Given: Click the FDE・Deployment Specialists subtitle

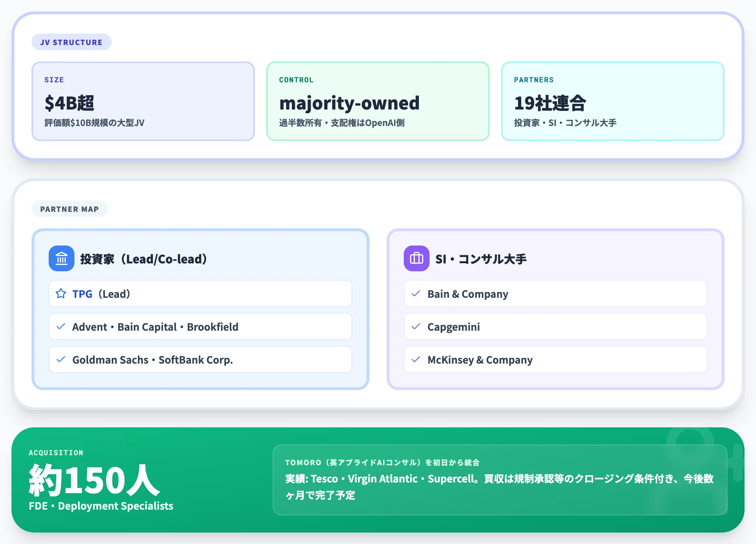Looking at the screenshot, I should pyautogui.click(x=101, y=506).
